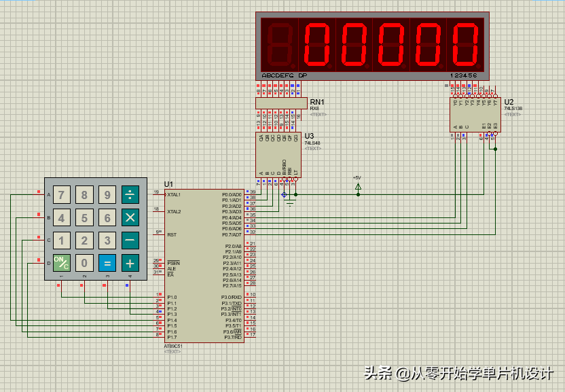The height and width of the screenshot is (392, 565).
Task: Select the +5V power terminal symbol
Action: tap(358, 187)
